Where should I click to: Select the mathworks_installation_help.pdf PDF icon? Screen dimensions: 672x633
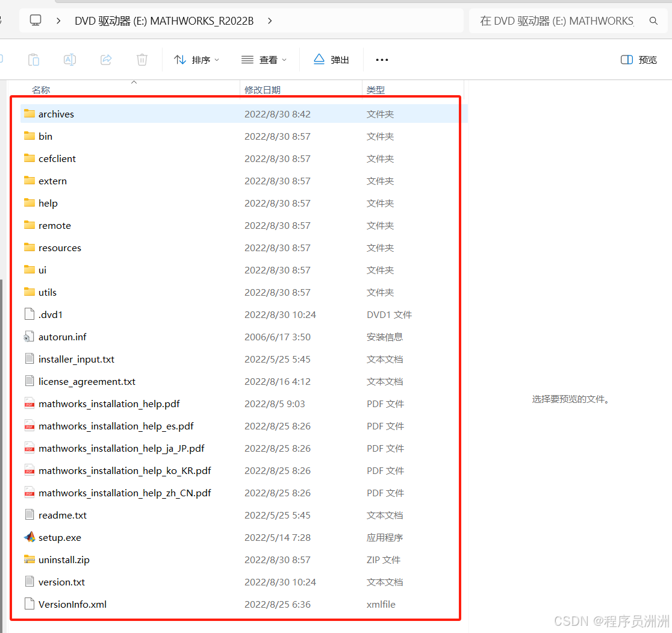point(30,404)
